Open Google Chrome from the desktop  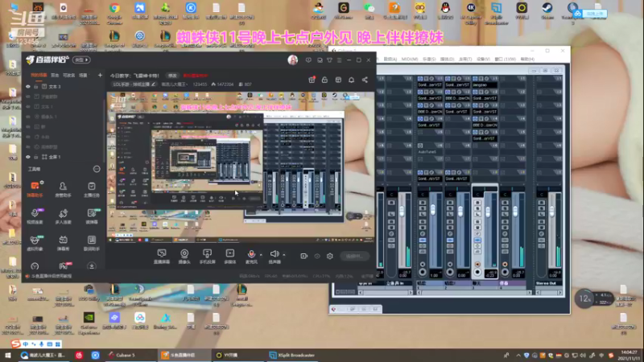pyautogui.click(x=114, y=11)
